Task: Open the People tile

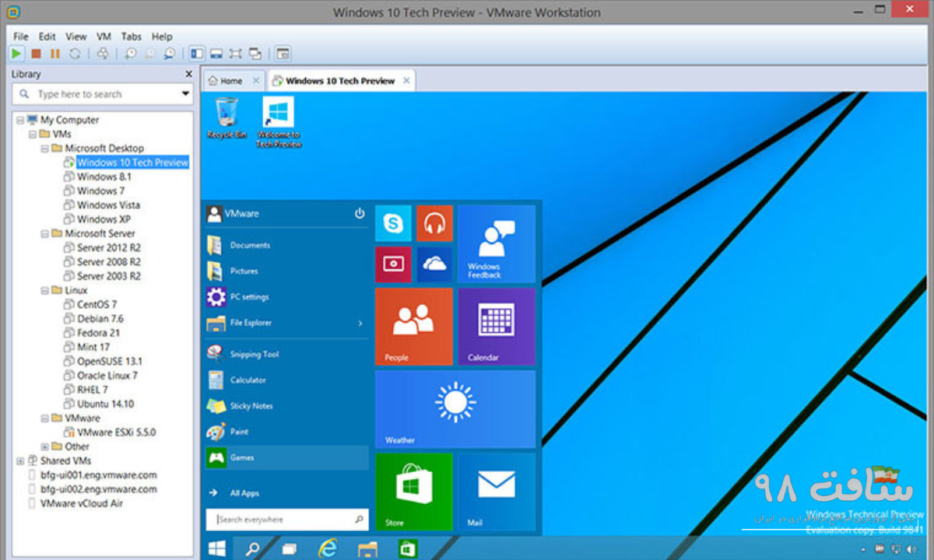Action: [x=414, y=327]
